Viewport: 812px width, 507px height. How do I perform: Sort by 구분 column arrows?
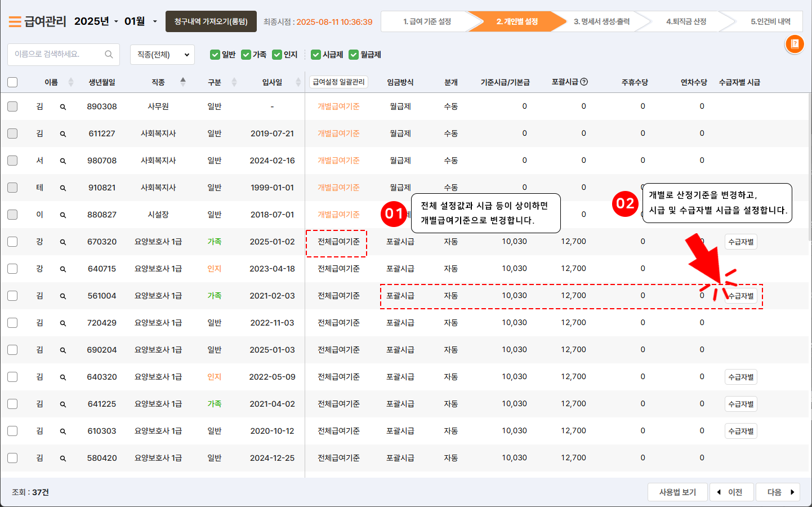tap(234, 82)
